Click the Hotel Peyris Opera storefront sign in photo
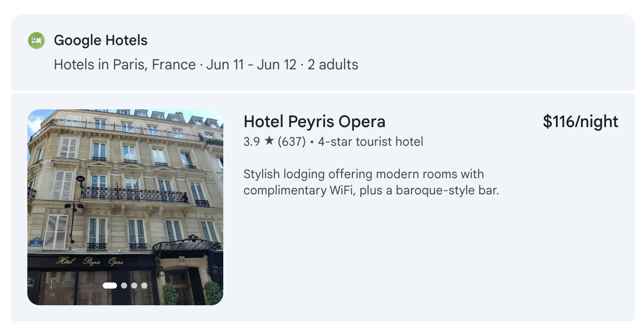644x324 pixels. [89, 262]
